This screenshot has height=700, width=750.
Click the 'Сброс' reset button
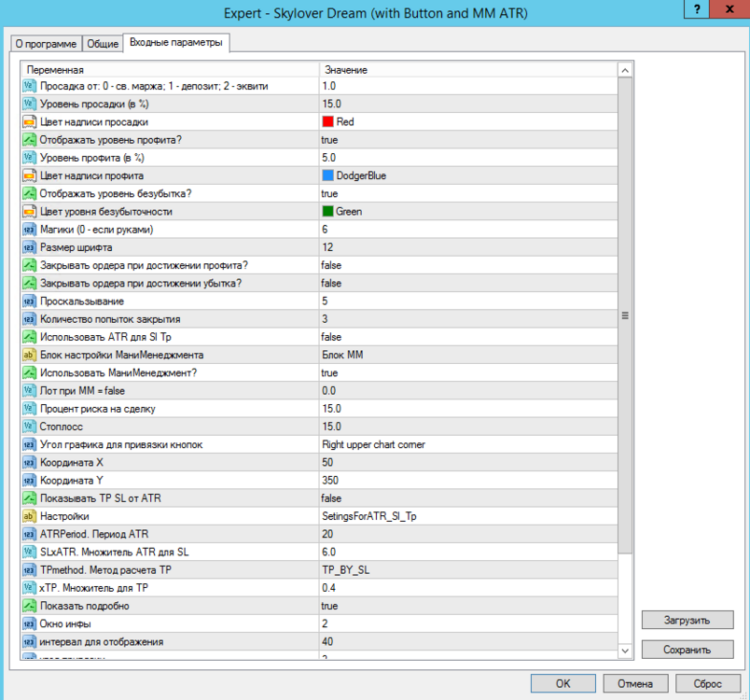click(707, 684)
